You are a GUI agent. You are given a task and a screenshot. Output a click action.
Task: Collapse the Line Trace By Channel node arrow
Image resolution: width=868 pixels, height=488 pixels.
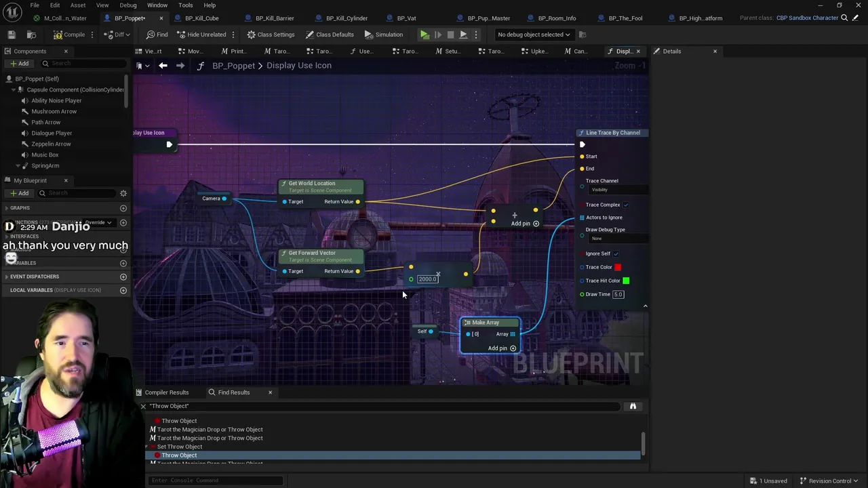[645, 306]
